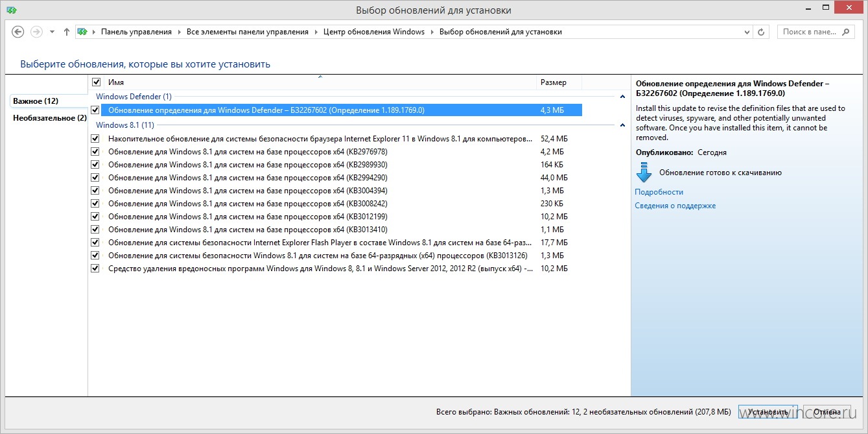
Task: Select the 230 КБ size value
Action: point(552,204)
